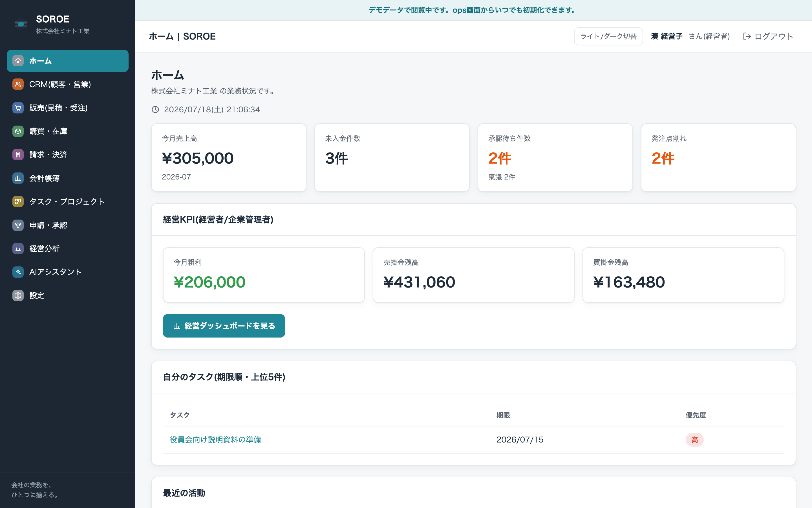812x508 pixels.
Task: Click the 申請・承認 workflow icon
Action: coord(18,225)
